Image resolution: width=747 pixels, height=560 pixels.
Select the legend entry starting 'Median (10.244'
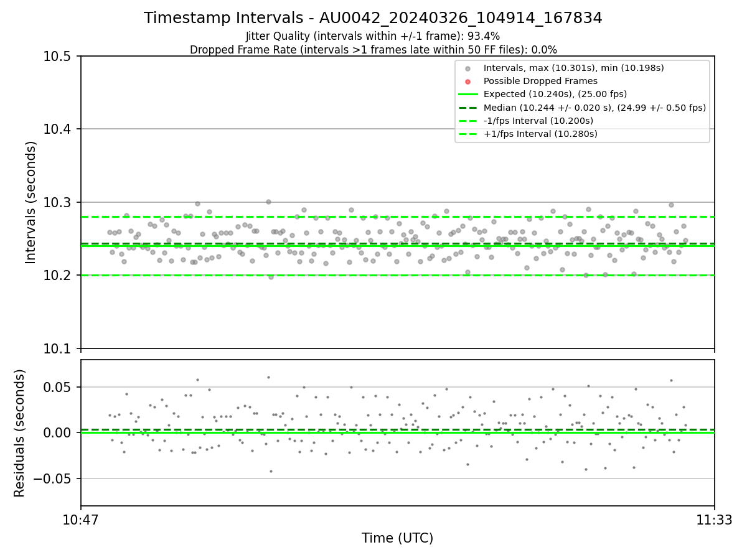pyautogui.click(x=594, y=108)
